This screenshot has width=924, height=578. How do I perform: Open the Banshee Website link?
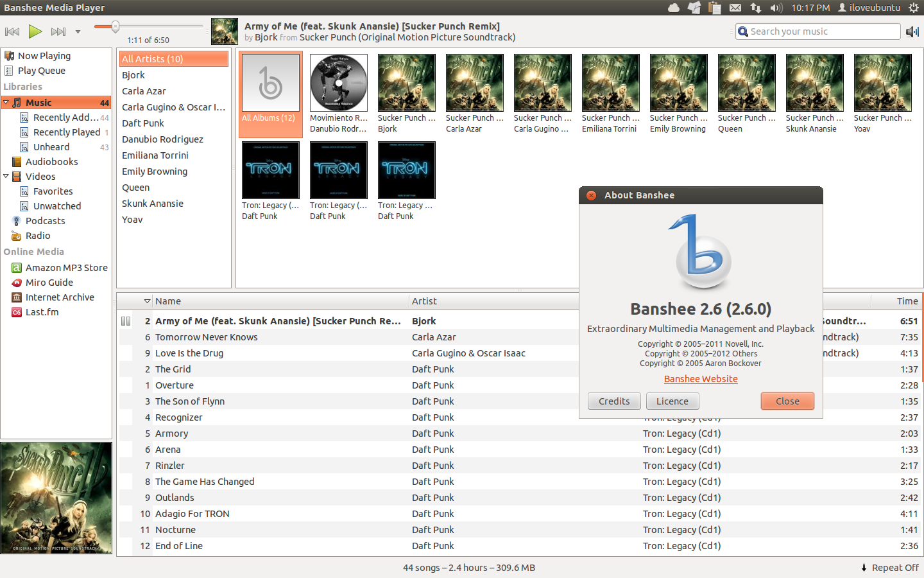[x=701, y=379]
